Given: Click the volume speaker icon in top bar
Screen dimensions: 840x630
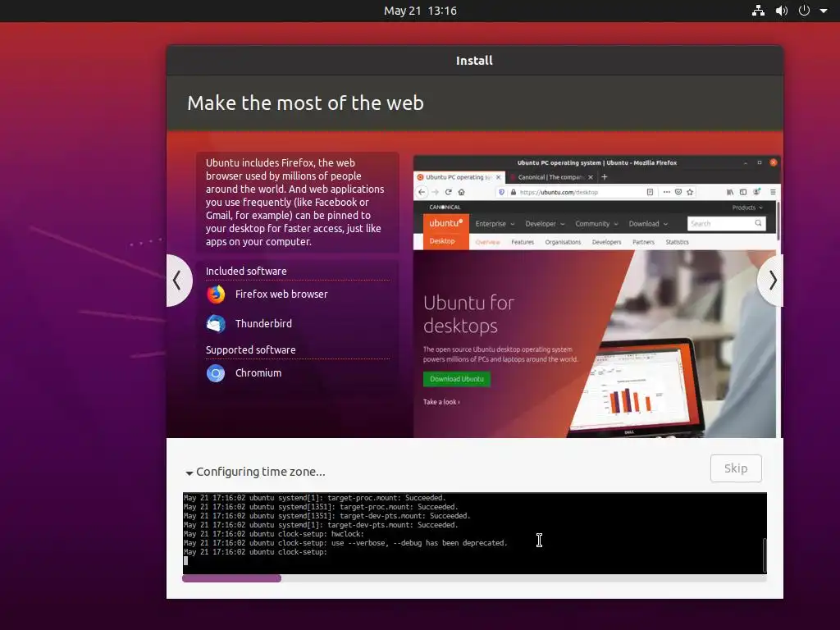Looking at the screenshot, I should click(782, 11).
